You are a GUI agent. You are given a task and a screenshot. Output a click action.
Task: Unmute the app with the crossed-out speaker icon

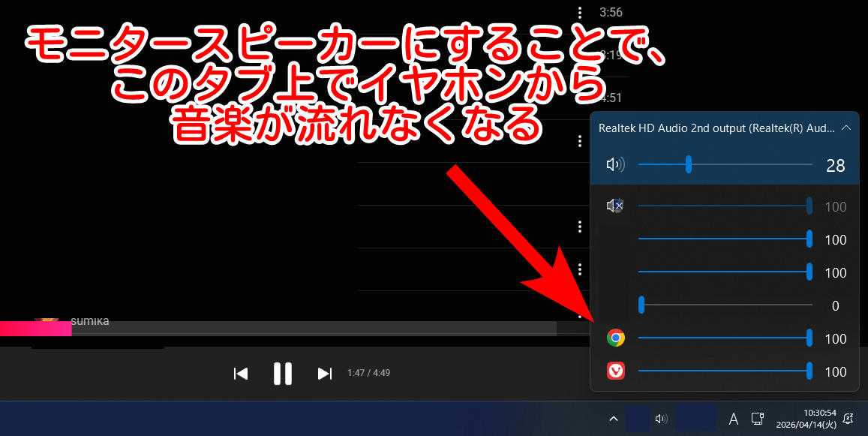pyautogui.click(x=615, y=205)
